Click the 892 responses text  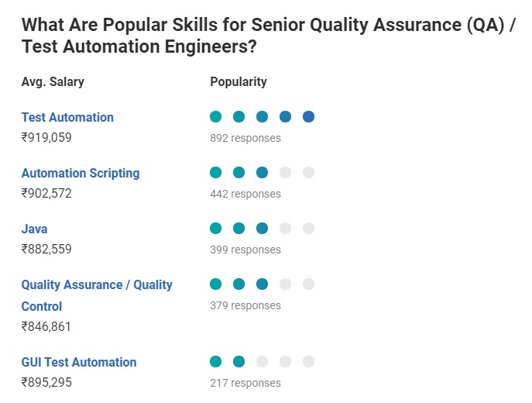point(245,138)
